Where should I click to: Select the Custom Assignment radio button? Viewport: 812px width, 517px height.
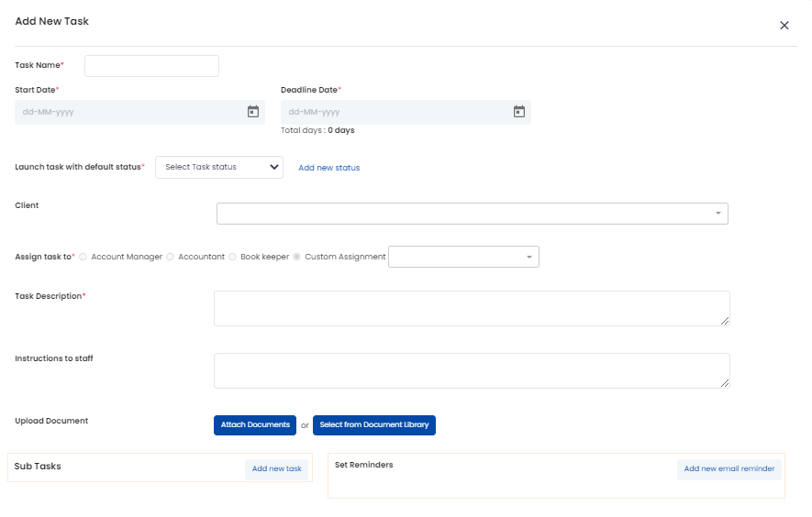click(296, 257)
